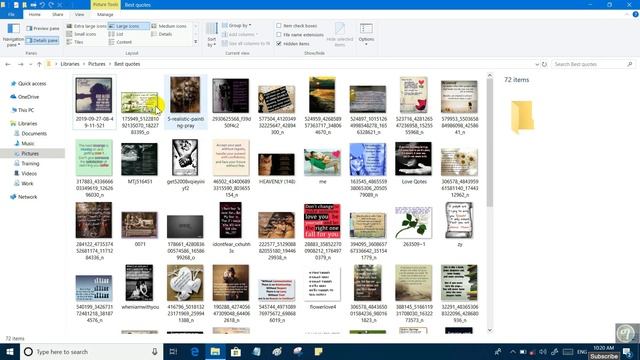
Task: Switch to the Share ribbon tab
Action: [x=58, y=14]
